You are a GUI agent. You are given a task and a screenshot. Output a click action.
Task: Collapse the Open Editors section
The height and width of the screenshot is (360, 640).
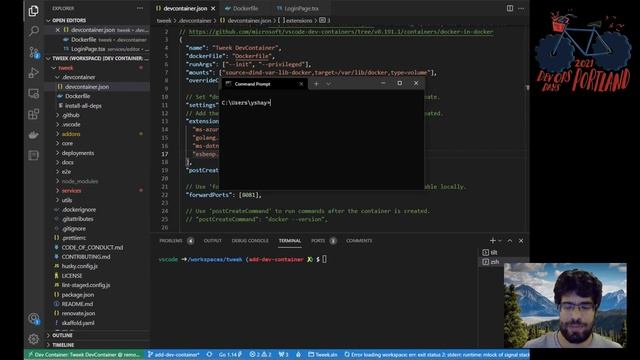tap(98, 20)
